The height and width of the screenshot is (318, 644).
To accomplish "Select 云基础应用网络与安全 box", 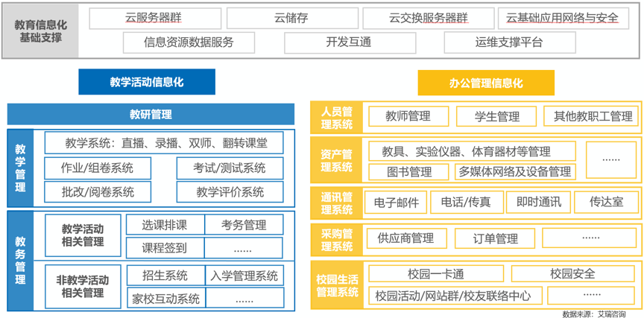I will (x=563, y=19).
